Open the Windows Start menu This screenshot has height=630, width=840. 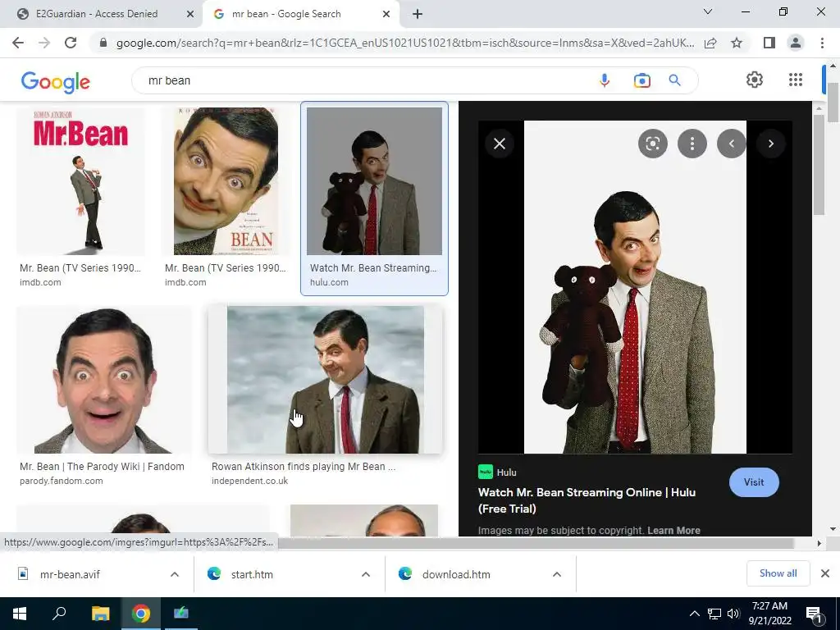[20, 614]
